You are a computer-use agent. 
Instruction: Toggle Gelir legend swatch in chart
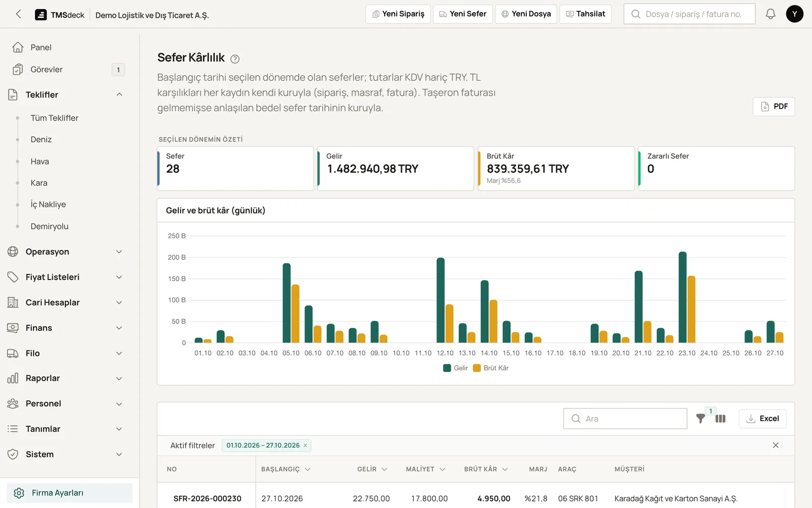447,368
